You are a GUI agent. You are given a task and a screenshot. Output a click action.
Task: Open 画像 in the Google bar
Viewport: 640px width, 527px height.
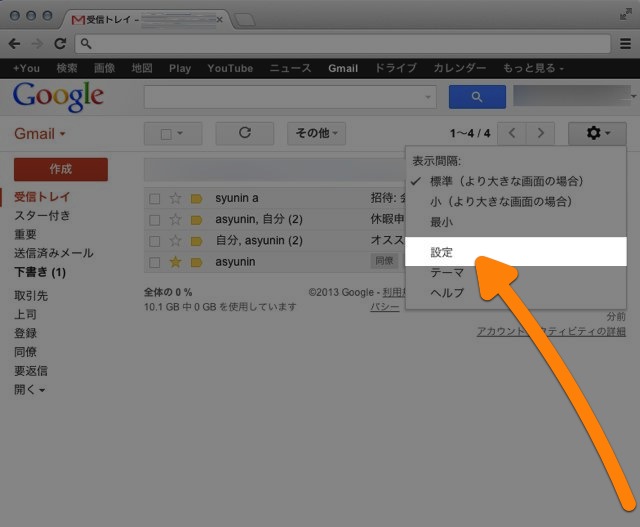coord(104,68)
